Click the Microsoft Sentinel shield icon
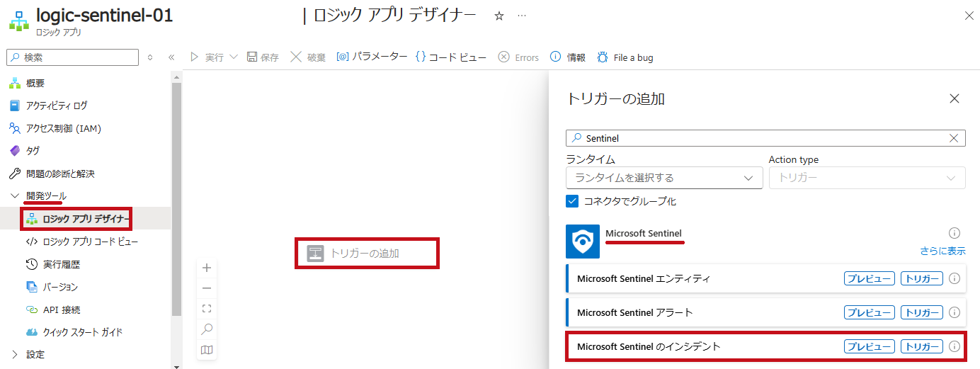The image size is (980, 369). (x=583, y=242)
